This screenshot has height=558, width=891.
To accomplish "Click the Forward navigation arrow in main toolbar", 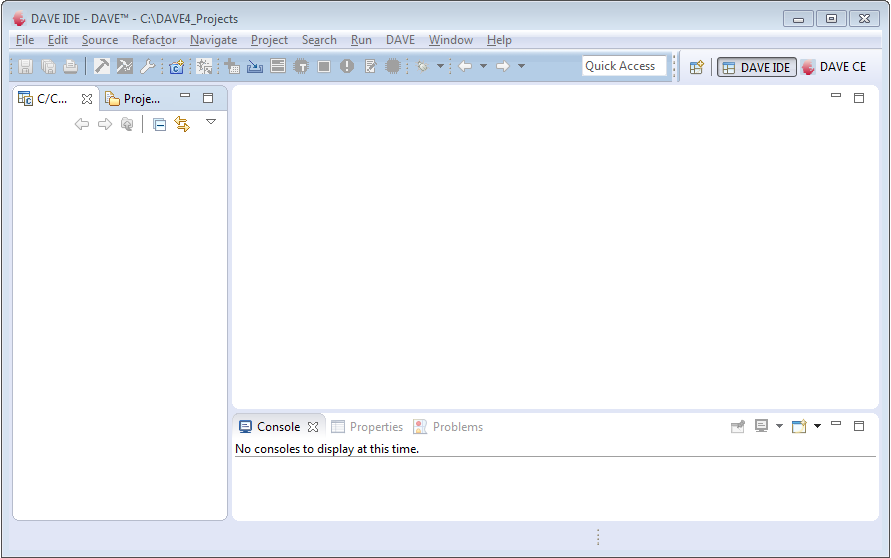I will click(503, 66).
